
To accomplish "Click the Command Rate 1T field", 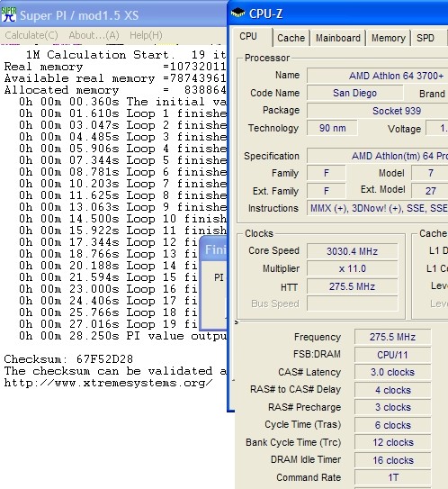I will [392, 477].
